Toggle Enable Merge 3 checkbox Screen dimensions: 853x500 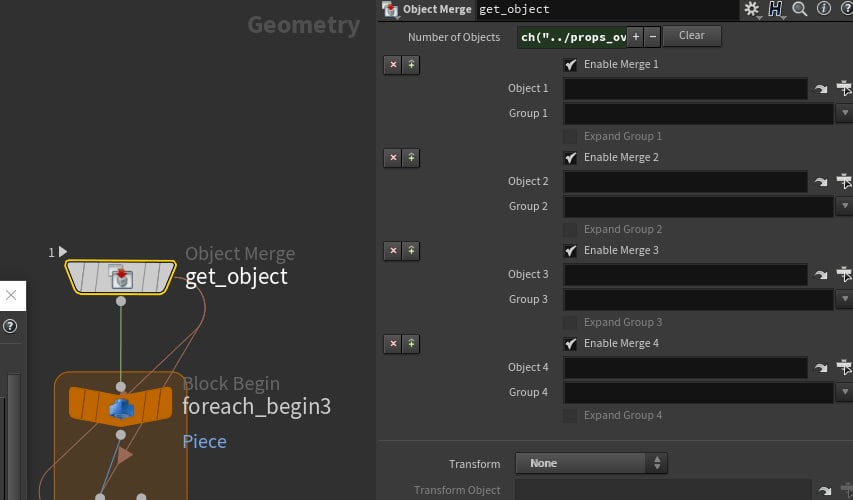570,251
